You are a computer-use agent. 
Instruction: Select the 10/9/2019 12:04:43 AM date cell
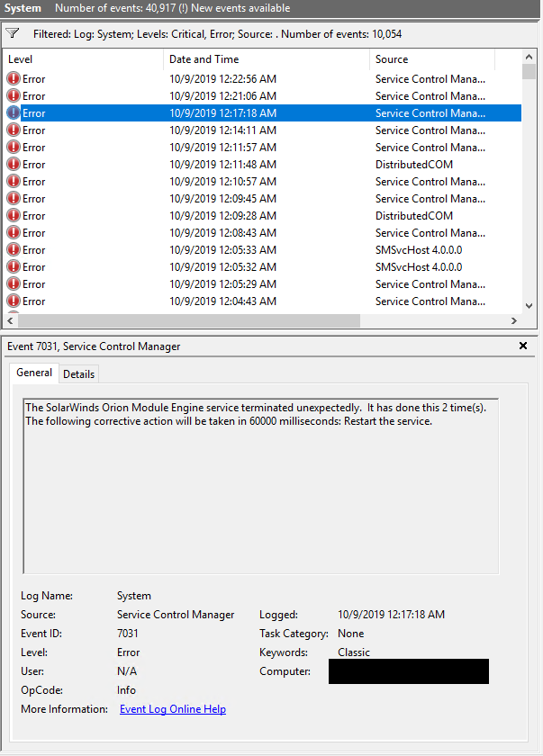click(222, 301)
